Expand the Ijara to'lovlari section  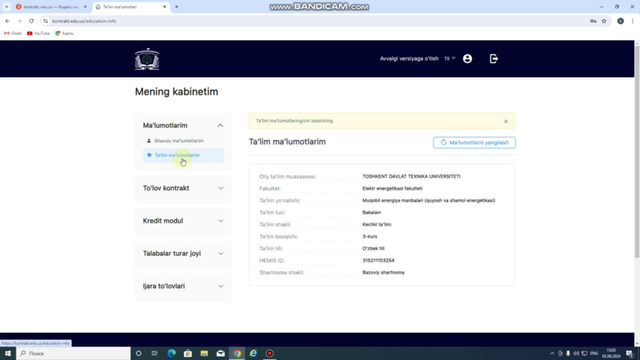tap(183, 286)
